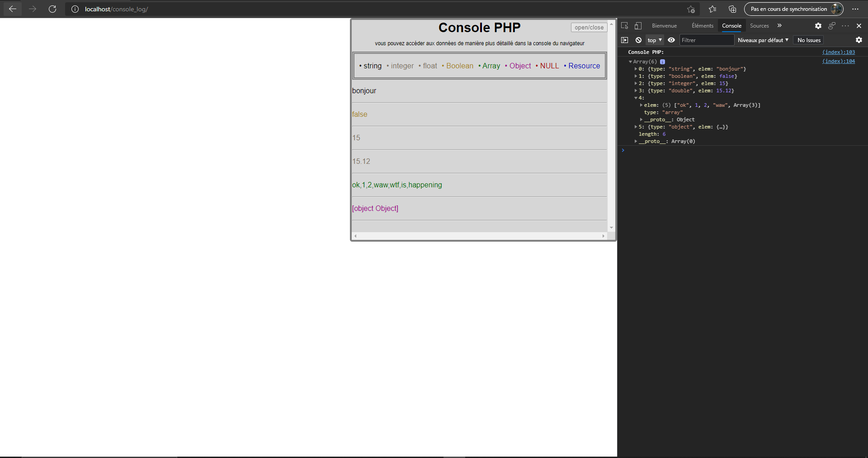Follow the (index):104 source link

click(839, 61)
